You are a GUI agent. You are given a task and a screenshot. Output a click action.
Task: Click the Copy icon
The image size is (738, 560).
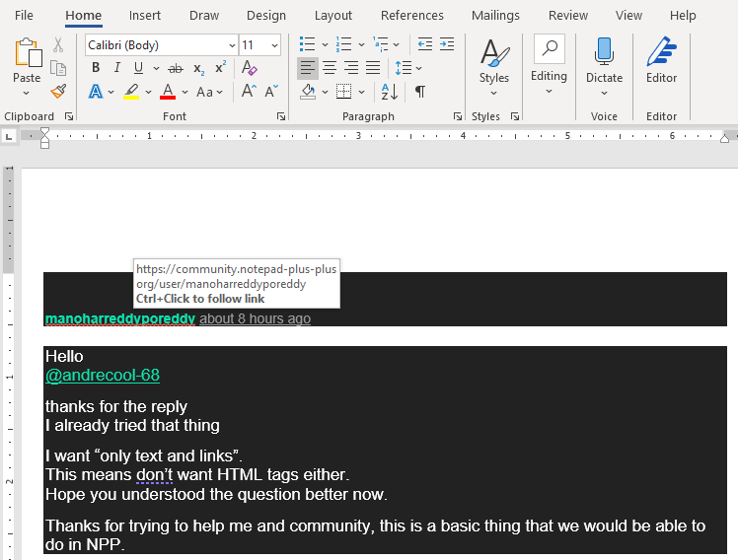coord(58,69)
